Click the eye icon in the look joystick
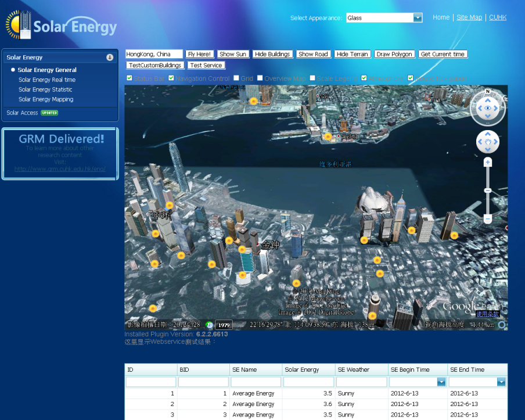525x420 pixels. pos(487,108)
